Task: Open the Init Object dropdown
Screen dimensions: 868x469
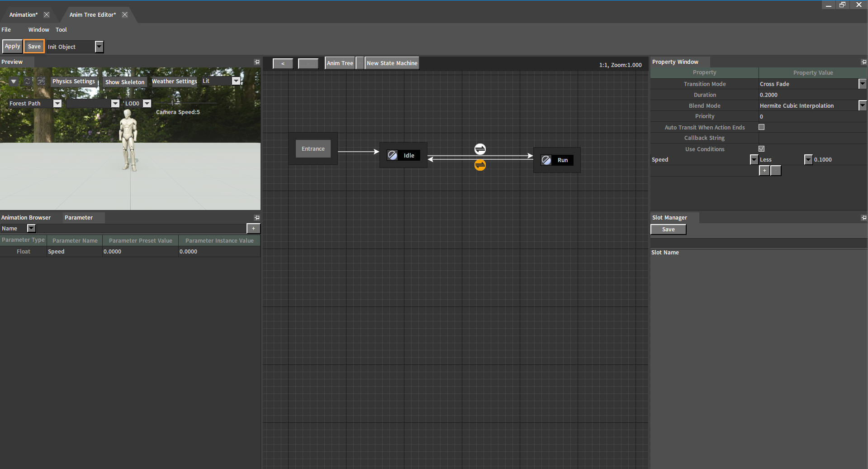Action: [99, 47]
